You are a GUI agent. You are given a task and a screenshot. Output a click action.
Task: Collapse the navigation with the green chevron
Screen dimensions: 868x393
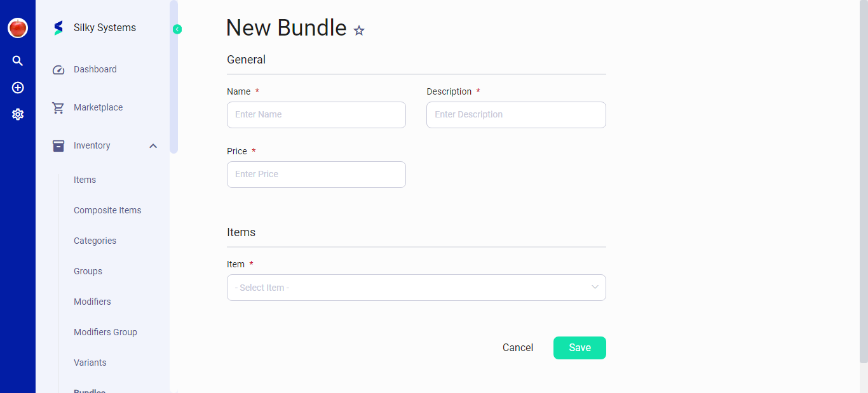tap(177, 29)
